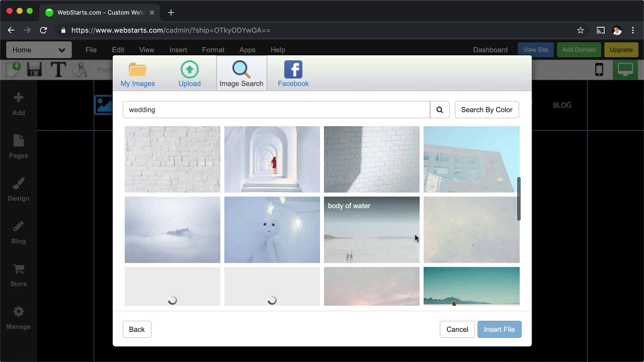Click the Add Domain button
644x362 pixels.
click(579, 50)
